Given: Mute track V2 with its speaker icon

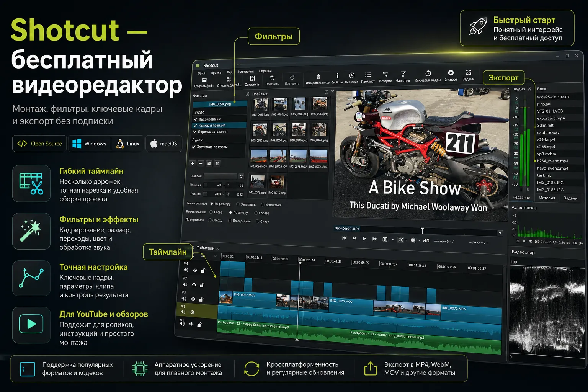Looking at the screenshot, I should coord(184,299).
